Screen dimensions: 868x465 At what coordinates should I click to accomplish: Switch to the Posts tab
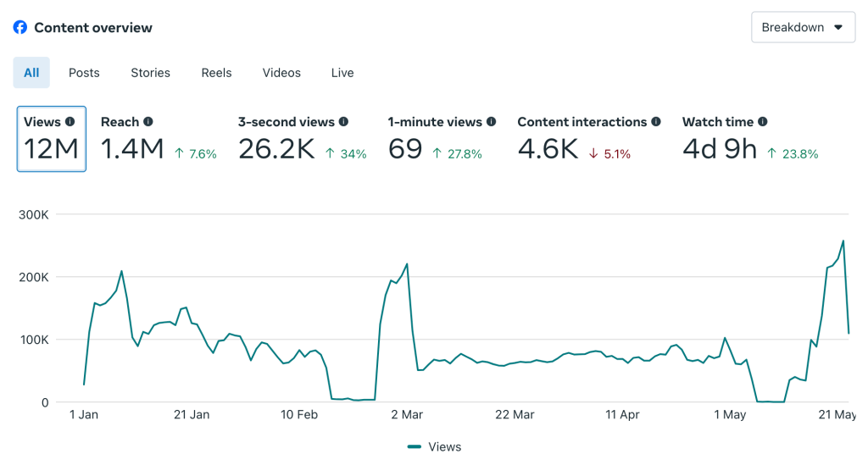(84, 73)
